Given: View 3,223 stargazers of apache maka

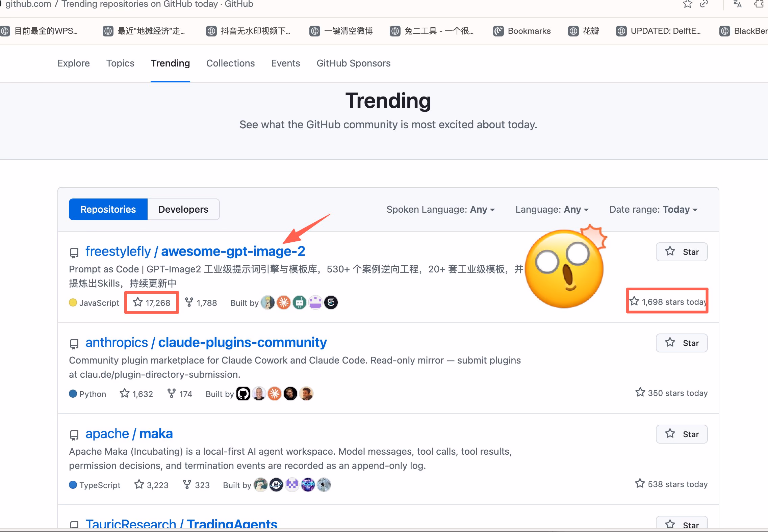Looking at the screenshot, I should pos(151,485).
